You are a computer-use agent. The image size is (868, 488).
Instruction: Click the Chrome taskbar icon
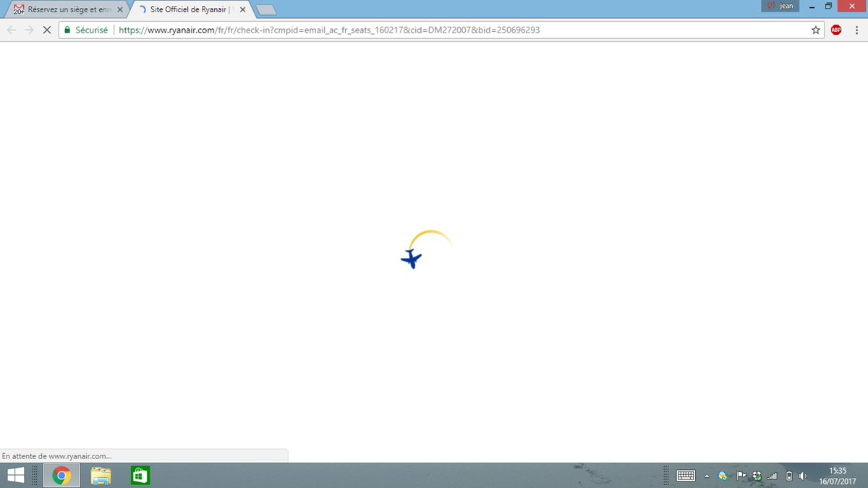pos(61,476)
